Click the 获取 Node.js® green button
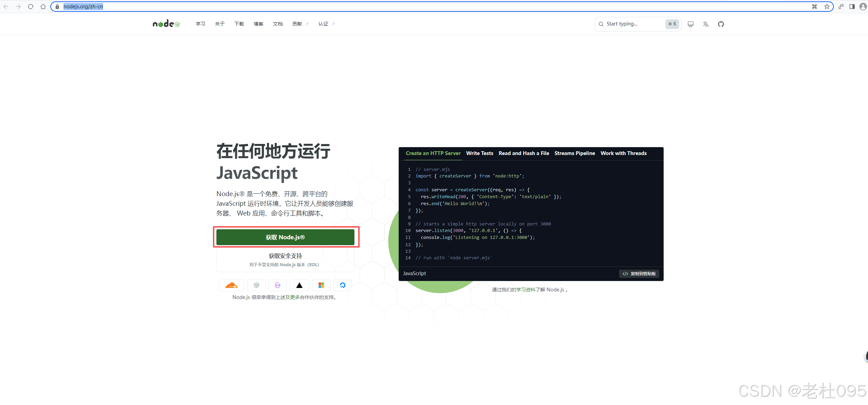This screenshot has height=405, width=868. pos(285,237)
